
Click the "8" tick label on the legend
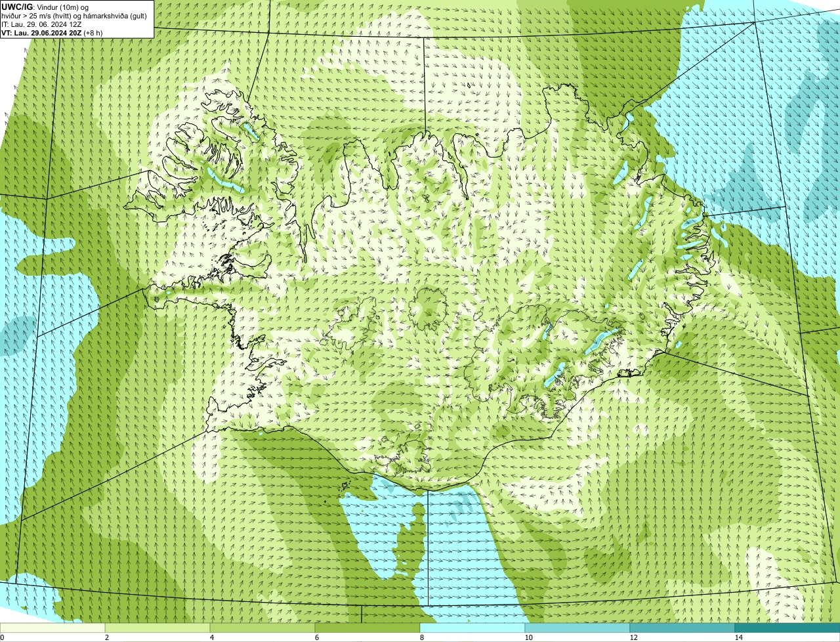(x=421, y=637)
